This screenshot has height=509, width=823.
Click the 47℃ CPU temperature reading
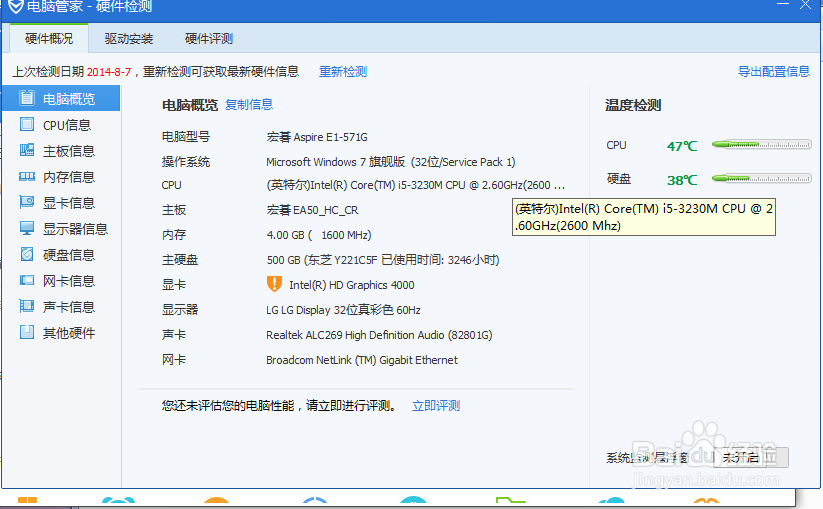pyautogui.click(x=682, y=146)
